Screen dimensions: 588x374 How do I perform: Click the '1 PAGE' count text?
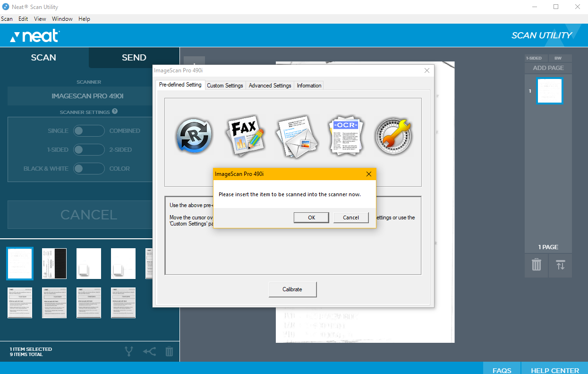tap(548, 247)
